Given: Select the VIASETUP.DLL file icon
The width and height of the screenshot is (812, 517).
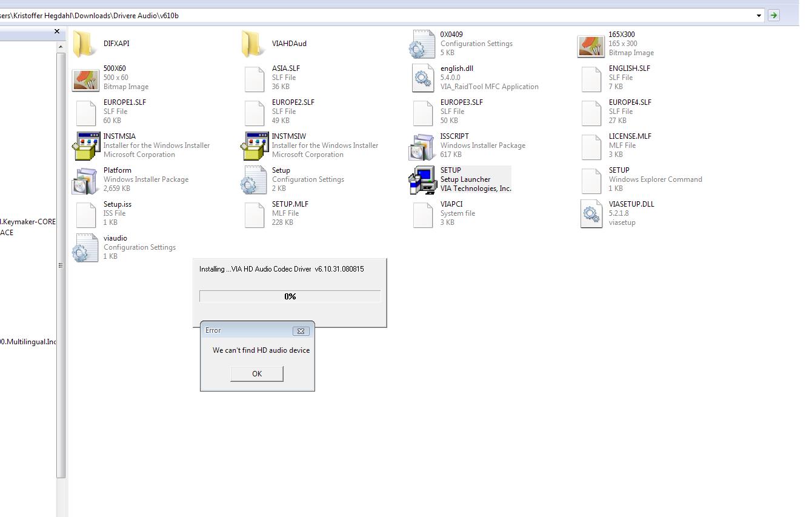Looking at the screenshot, I should (591, 214).
